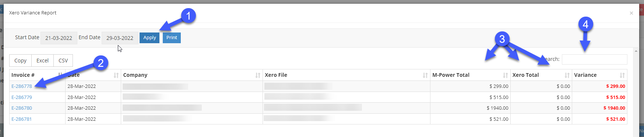
Task: Sort table by Date column arrows
Action: click(x=116, y=75)
